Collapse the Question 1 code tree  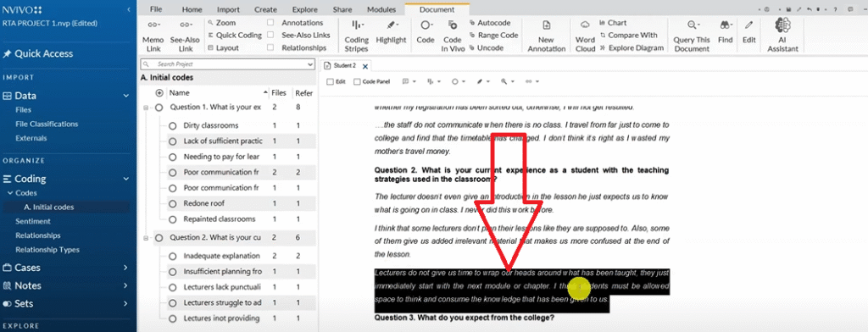point(146,108)
